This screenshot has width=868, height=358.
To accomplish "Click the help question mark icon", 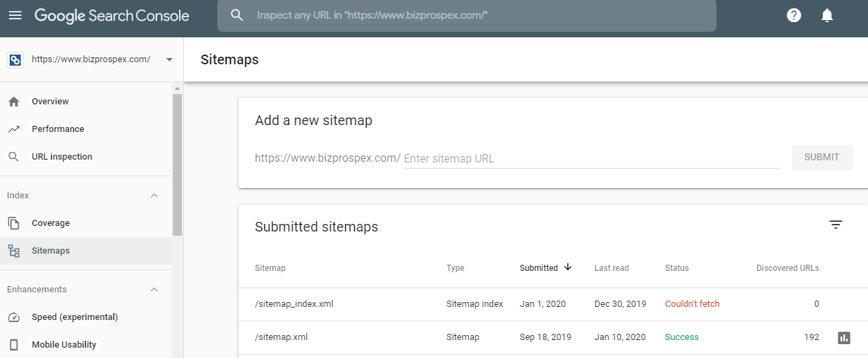I will 794,15.
